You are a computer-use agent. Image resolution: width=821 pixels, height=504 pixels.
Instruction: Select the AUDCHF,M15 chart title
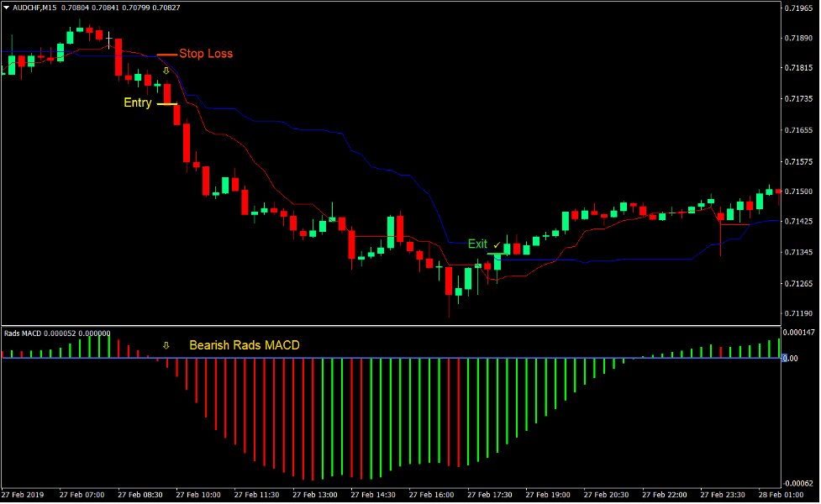pyautogui.click(x=34, y=8)
